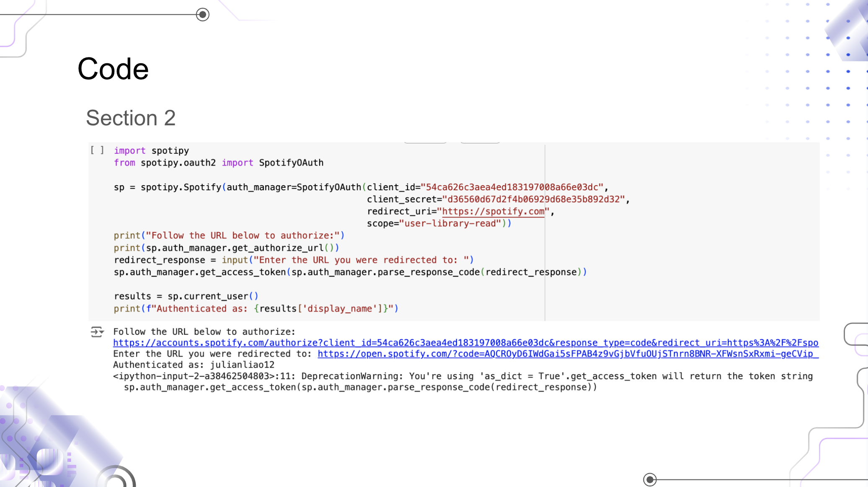Open the accounts.spotify.com authorize link
This screenshot has width=868, height=487.
pos(465,343)
